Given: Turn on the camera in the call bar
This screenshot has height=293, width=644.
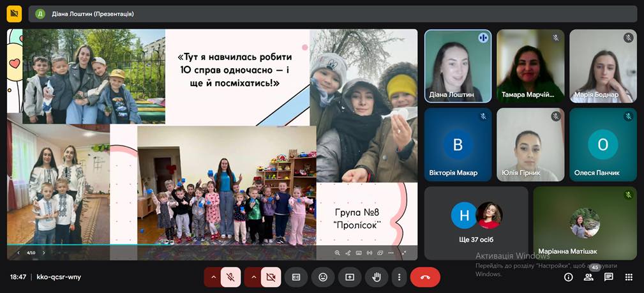Looking at the screenshot, I should tap(271, 277).
